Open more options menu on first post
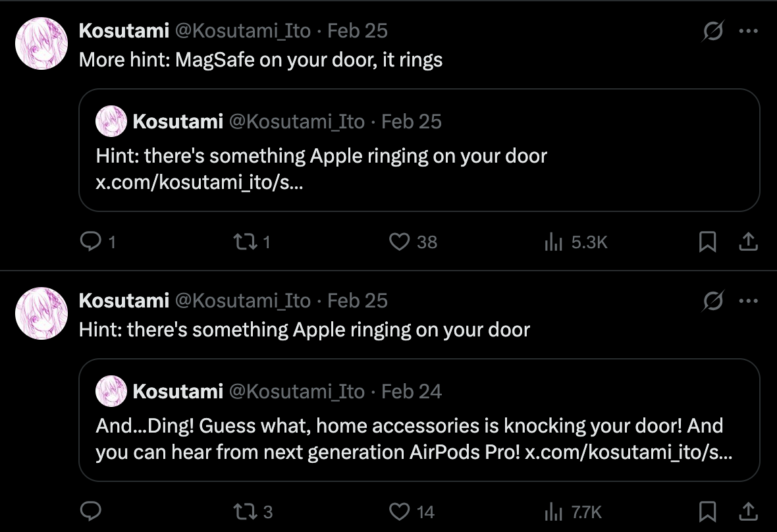The width and height of the screenshot is (777, 532). 749,31
